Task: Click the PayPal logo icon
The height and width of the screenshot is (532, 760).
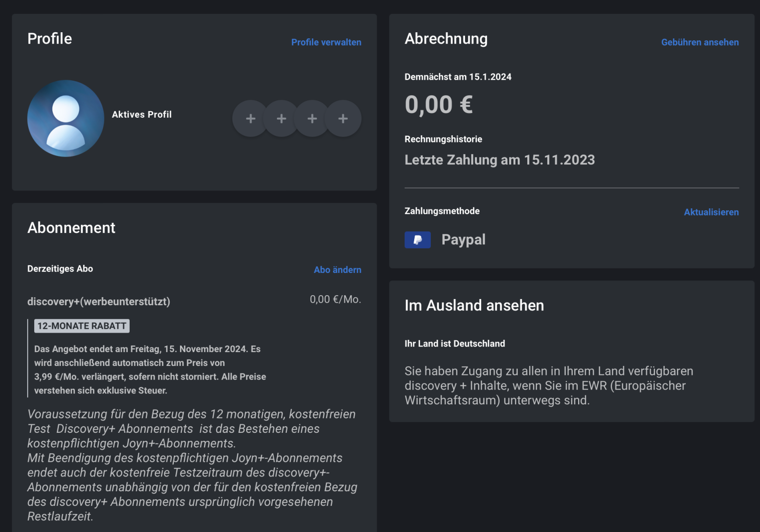Action: click(x=418, y=240)
